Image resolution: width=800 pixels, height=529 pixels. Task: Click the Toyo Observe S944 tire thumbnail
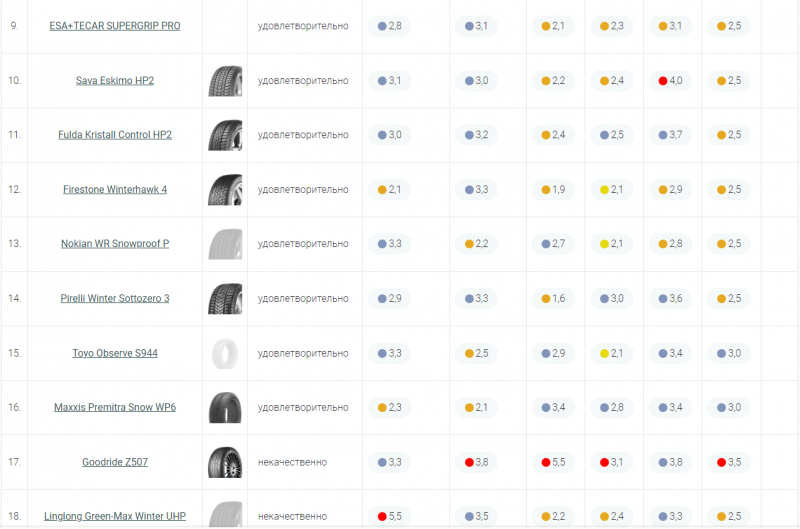(x=225, y=353)
